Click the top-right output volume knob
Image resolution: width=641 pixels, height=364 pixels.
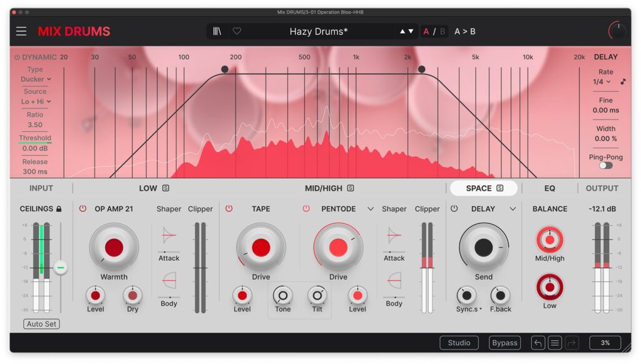click(x=618, y=31)
